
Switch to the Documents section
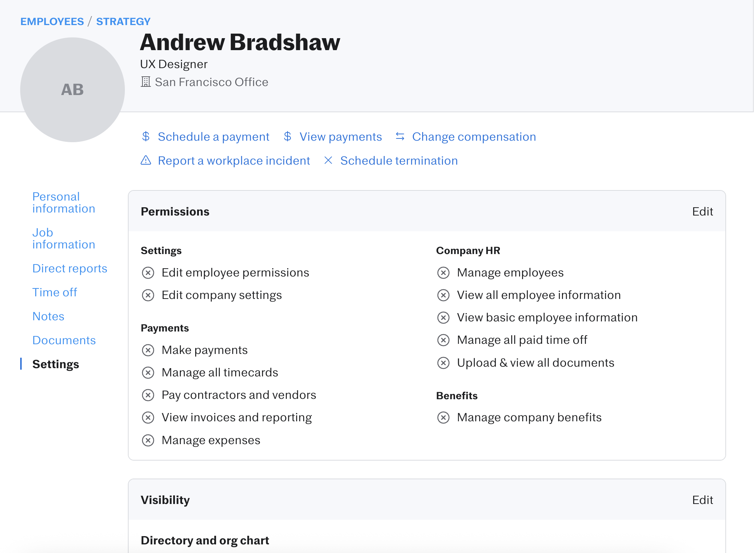[x=64, y=340]
